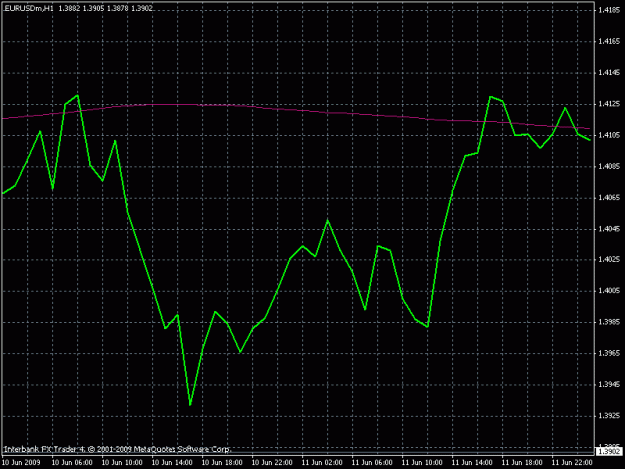
Task: Click the 11 Jun 06:00 time label
Action: point(372,463)
